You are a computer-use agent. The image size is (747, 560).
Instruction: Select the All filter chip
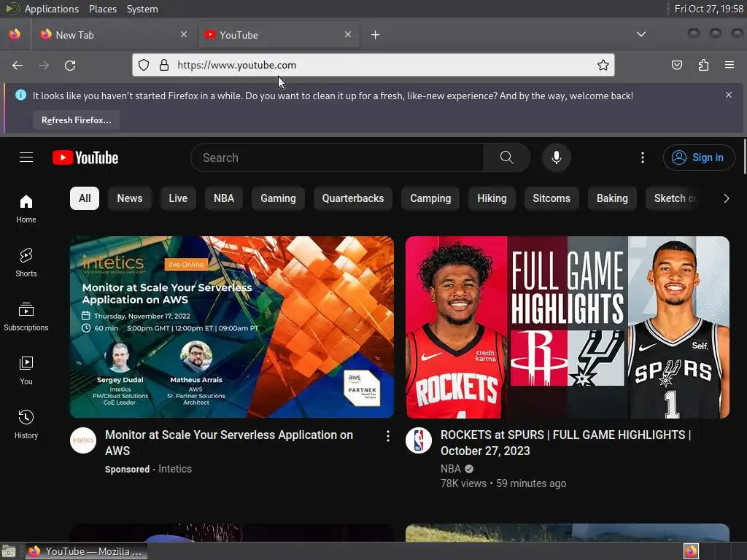click(x=85, y=198)
